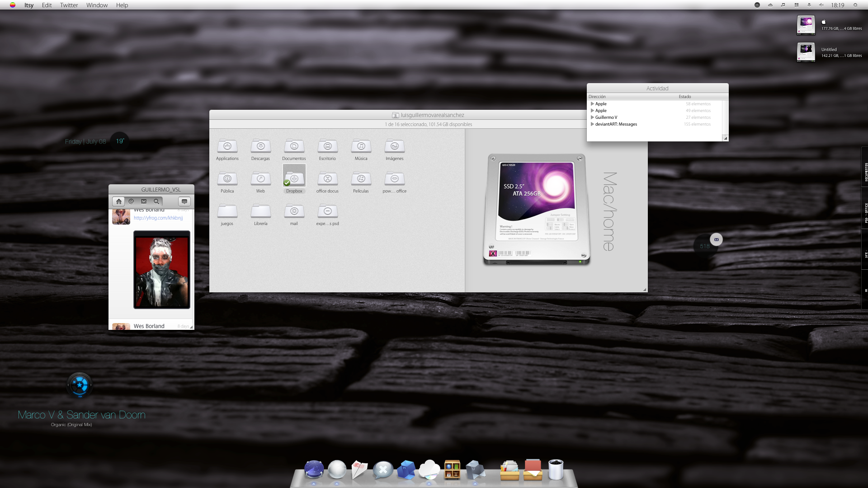Open the red documents stack in Dock
This screenshot has height=488, width=868.
533,470
